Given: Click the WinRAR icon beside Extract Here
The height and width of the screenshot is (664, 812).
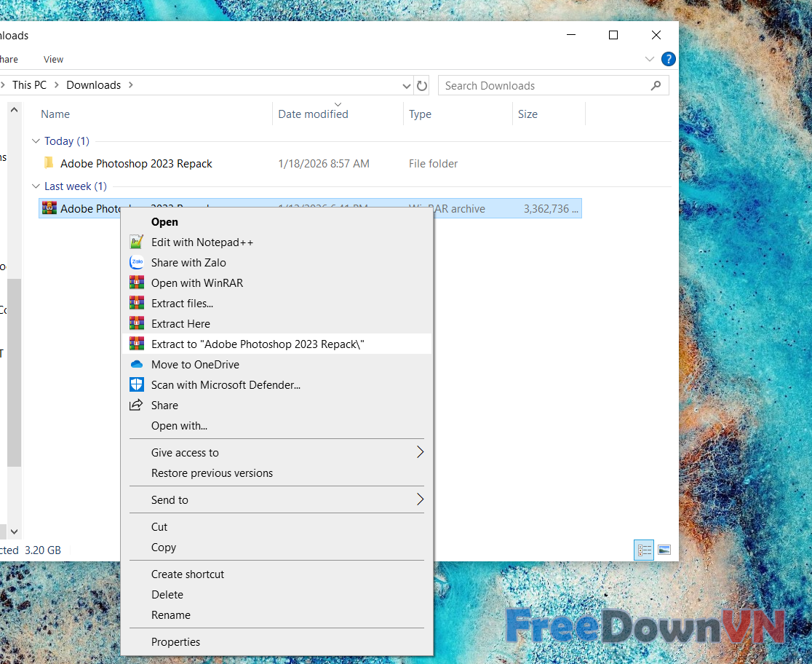Looking at the screenshot, I should point(136,323).
